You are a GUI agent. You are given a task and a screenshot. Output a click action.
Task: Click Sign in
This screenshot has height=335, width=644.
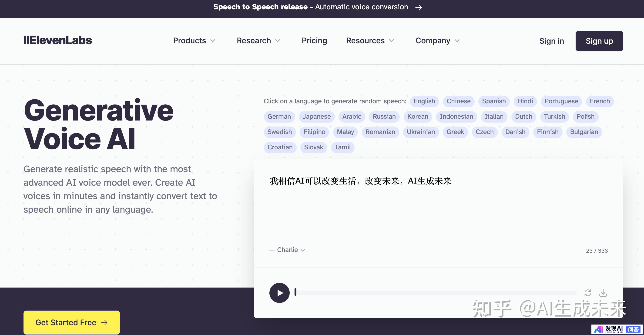551,41
